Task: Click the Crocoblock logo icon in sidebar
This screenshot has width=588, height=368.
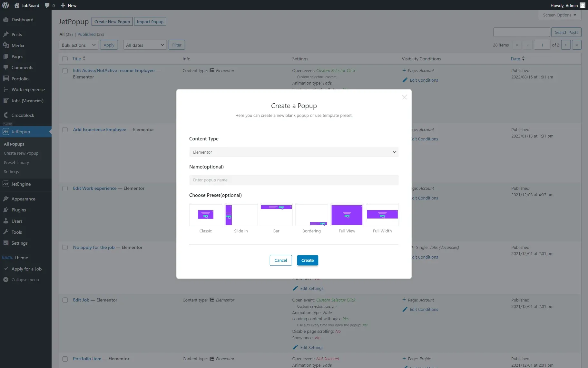Action: click(6, 115)
